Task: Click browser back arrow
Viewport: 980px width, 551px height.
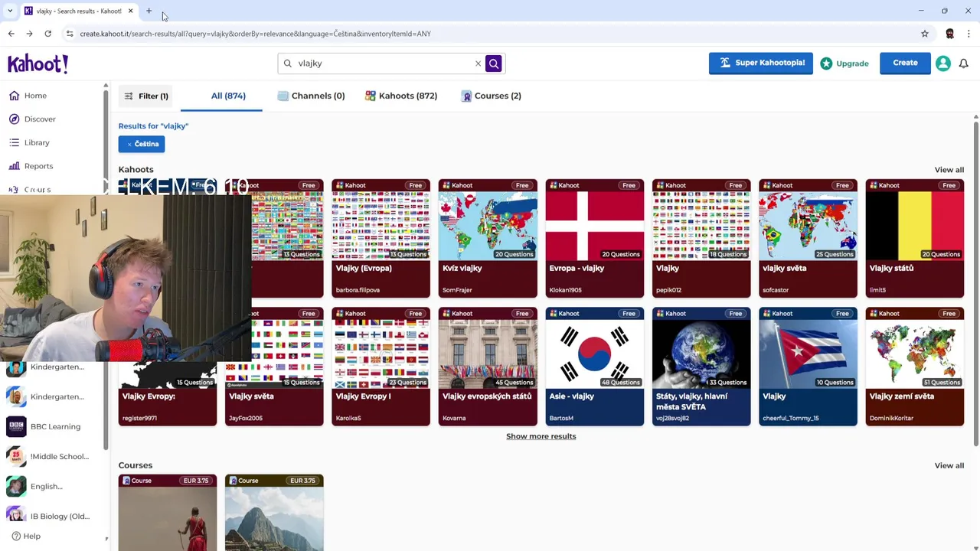Action: click(11, 34)
